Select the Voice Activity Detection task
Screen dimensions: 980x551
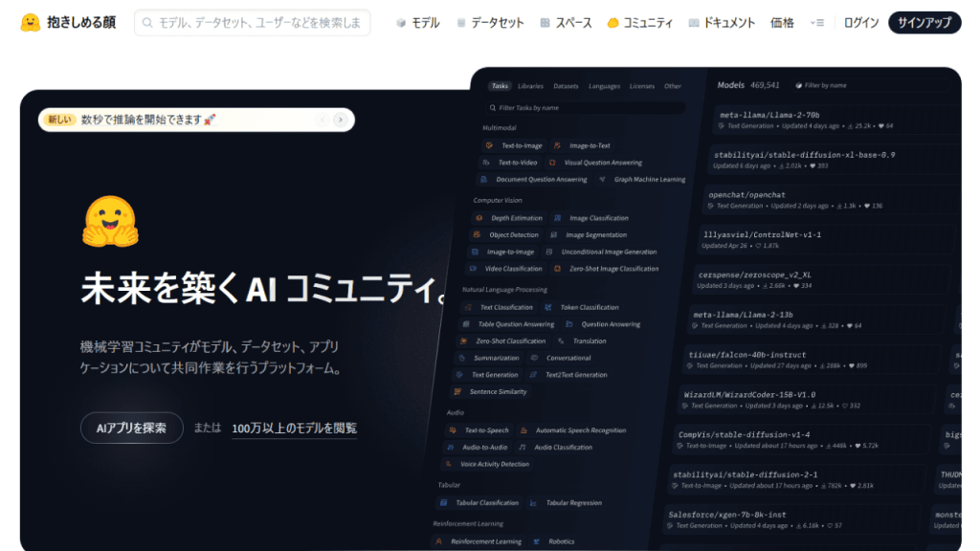[488, 464]
